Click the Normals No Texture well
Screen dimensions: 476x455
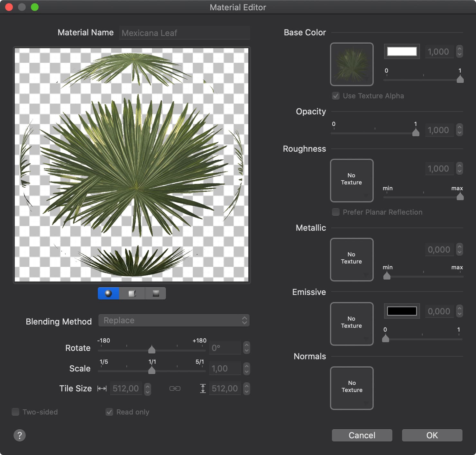[x=352, y=388]
